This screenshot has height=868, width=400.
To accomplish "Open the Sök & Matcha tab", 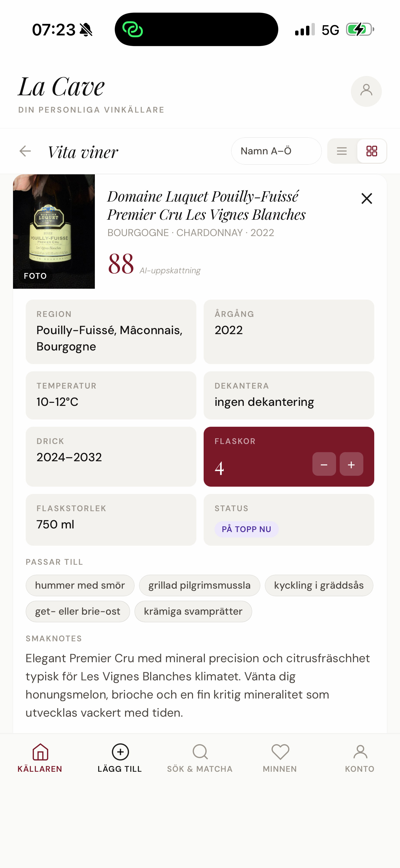I will pos(200,758).
